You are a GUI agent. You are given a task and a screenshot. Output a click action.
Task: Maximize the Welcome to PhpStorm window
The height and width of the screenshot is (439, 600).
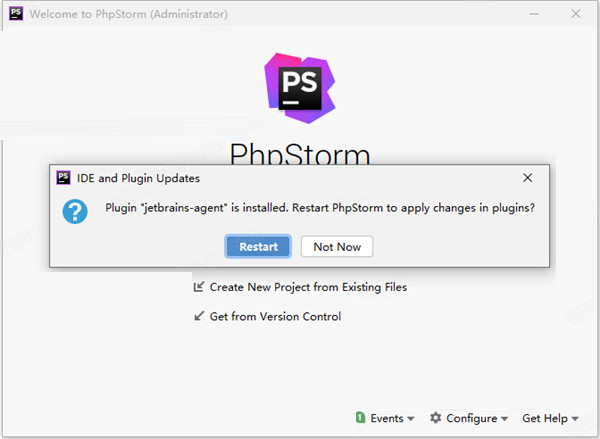pos(536,14)
